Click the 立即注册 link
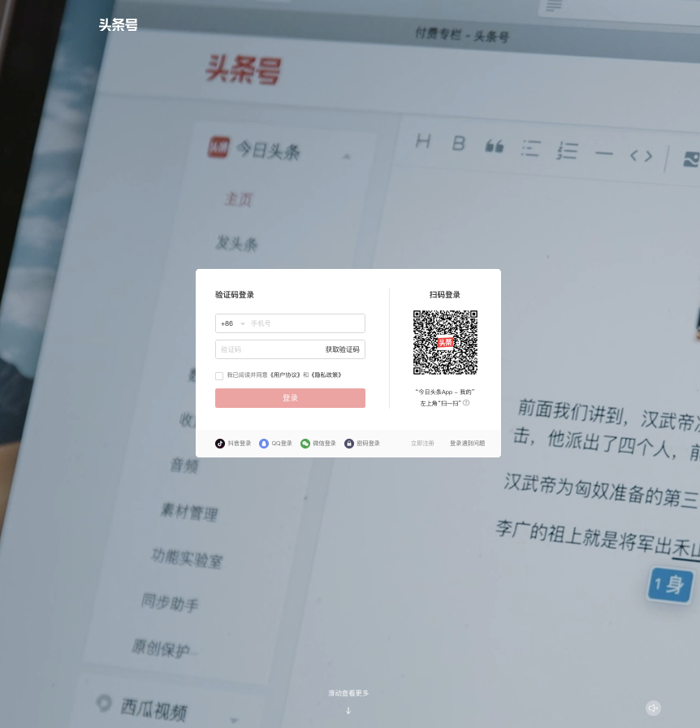Viewport: 700px width, 728px height. [422, 444]
